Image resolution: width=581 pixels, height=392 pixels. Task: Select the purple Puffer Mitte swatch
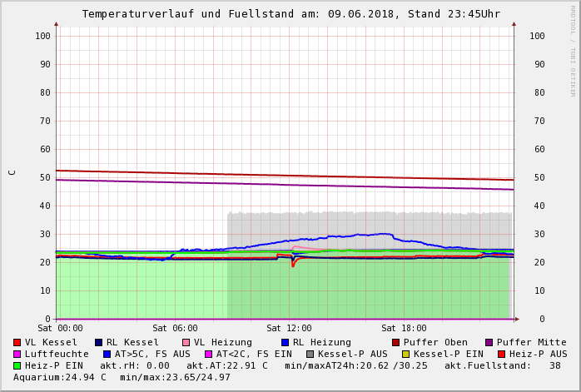489,342
